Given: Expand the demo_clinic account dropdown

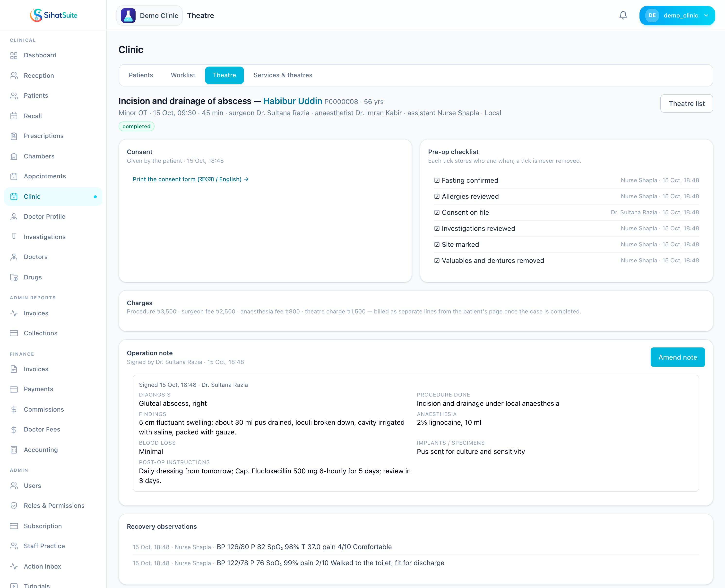Looking at the screenshot, I should (677, 16).
